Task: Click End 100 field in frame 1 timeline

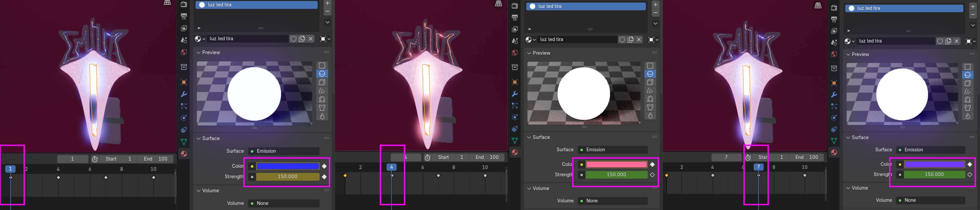Action: (155, 159)
